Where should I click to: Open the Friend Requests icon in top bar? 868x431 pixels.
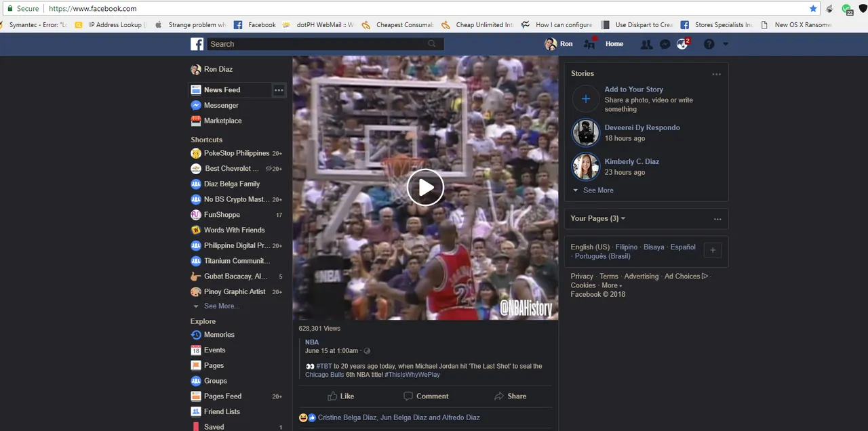(646, 44)
